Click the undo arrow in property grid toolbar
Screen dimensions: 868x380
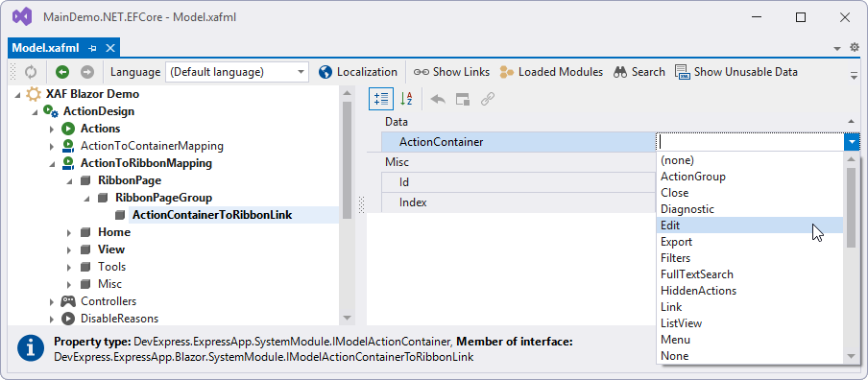pos(438,99)
